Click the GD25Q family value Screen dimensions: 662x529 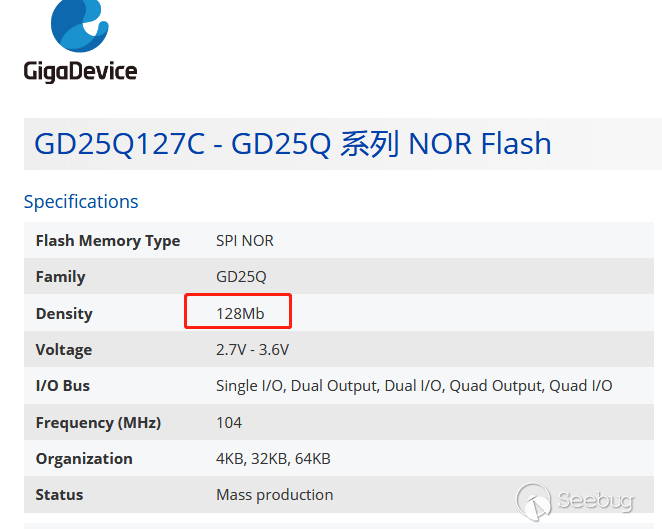tap(241, 277)
